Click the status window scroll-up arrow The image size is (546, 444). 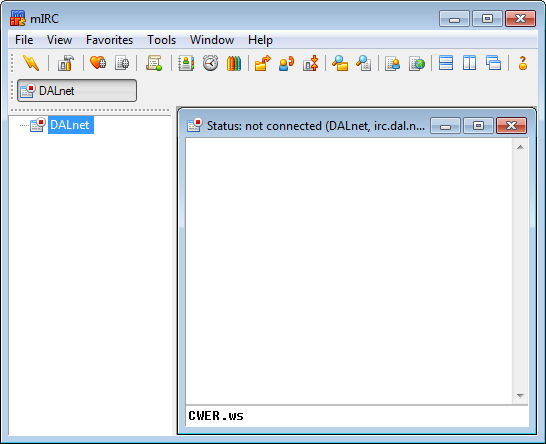pyautogui.click(x=520, y=147)
